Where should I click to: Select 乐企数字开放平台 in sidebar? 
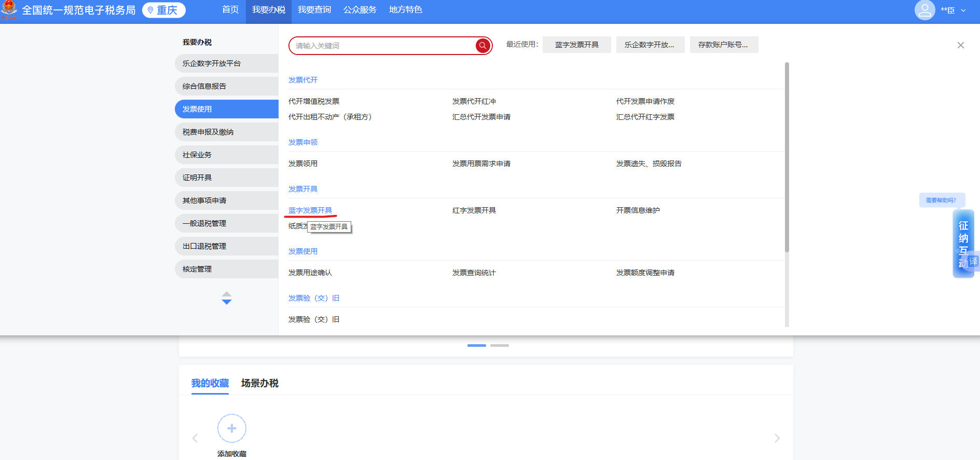227,63
